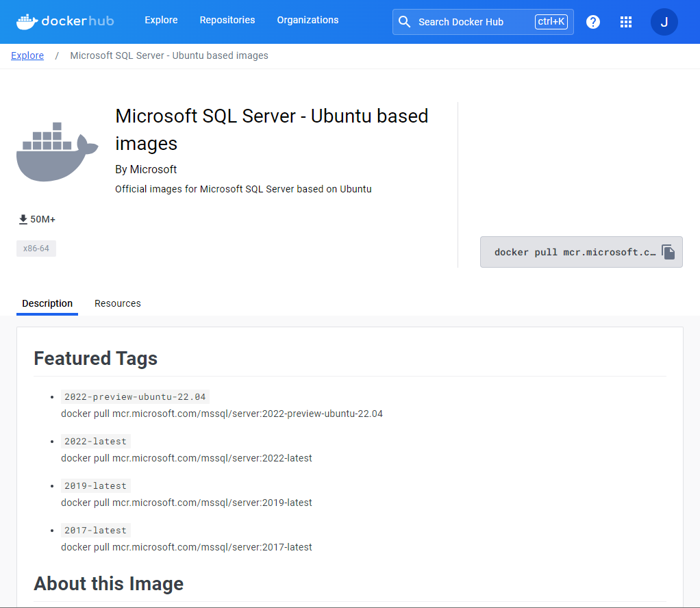Click the By Microsoft publisher text
Screen dimensions: 700x608
146,170
